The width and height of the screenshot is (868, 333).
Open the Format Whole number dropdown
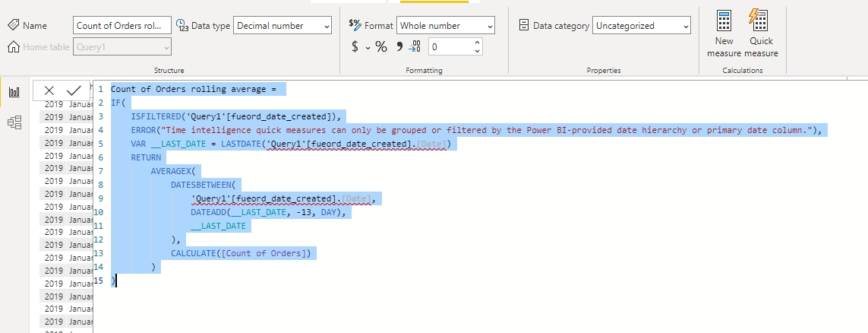tap(446, 26)
